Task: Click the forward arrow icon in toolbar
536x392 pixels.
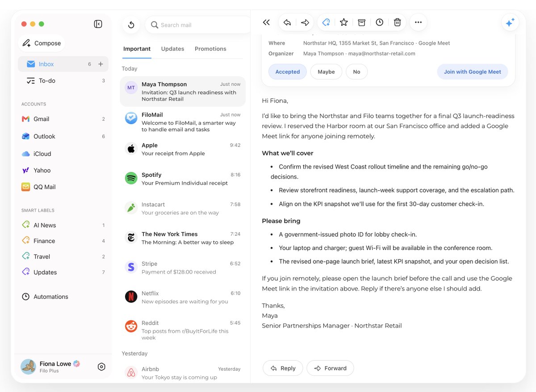Action: pyautogui.click(x=305, y=22)
